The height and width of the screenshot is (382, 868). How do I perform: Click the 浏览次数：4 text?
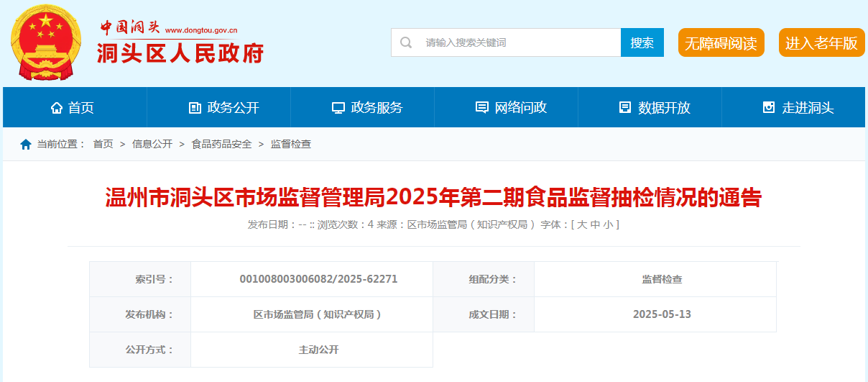[345, 224]
